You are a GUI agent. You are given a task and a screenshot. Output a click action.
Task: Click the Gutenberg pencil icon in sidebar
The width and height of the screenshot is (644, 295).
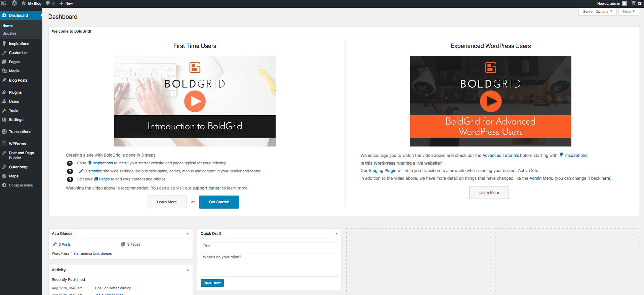[4, 167]
